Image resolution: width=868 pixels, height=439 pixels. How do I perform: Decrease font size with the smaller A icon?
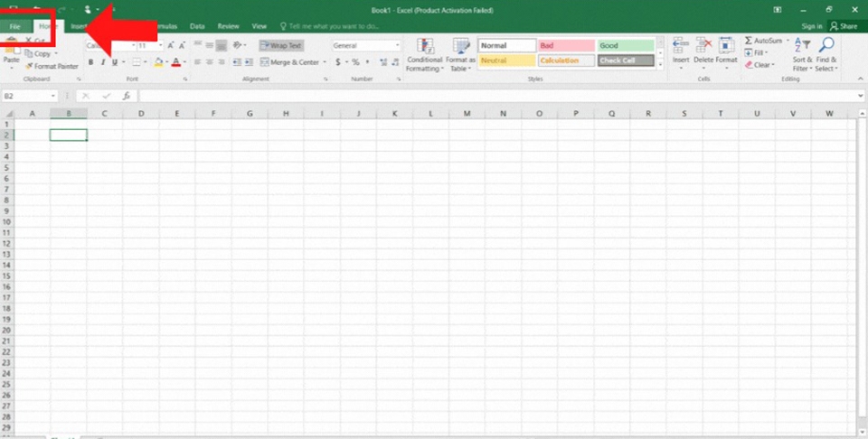click(x=182, y=45)
